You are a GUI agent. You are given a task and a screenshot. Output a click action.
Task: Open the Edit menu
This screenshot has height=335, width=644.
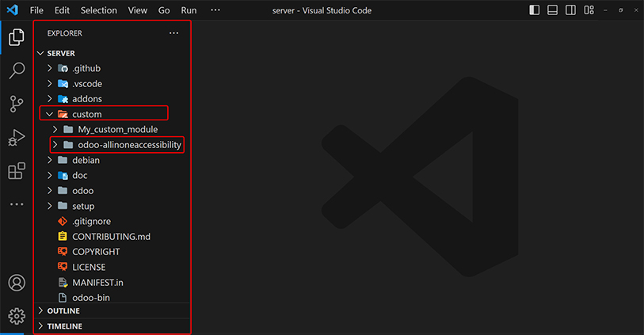coord(62,10)
